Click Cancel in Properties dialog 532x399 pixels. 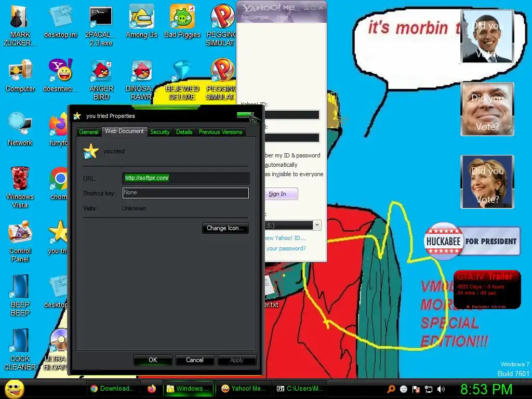[x=195, y=360]
